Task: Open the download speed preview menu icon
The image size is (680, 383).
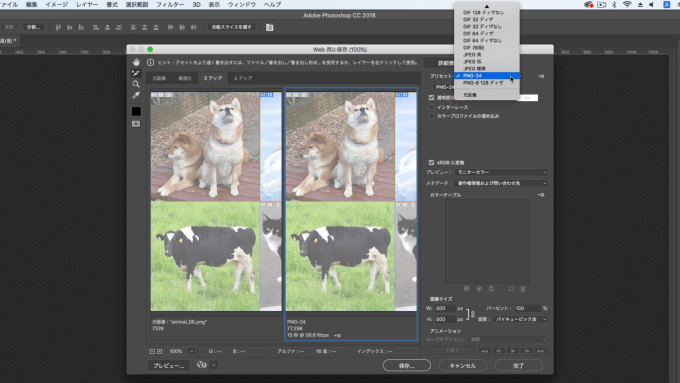Action: pos(338,335)
